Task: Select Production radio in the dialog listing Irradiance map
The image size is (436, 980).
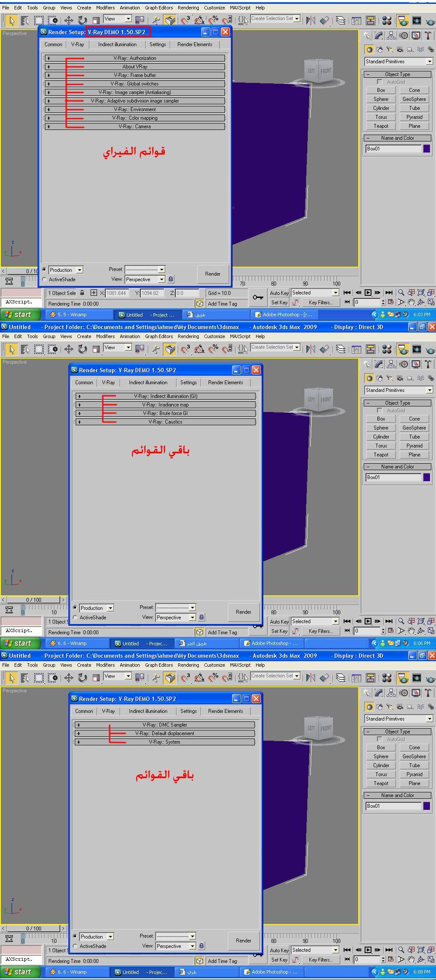Action: pyautogui.click(x=75, y=608)
